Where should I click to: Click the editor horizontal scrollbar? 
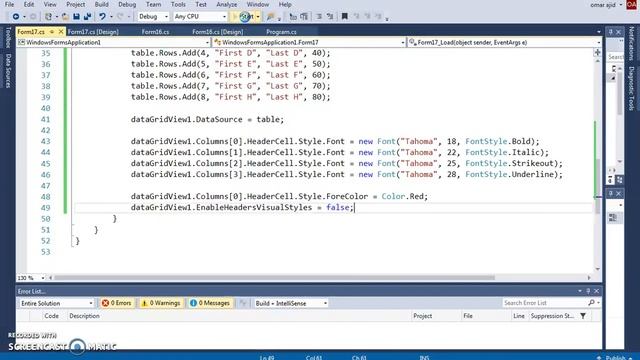coord(274,278)
